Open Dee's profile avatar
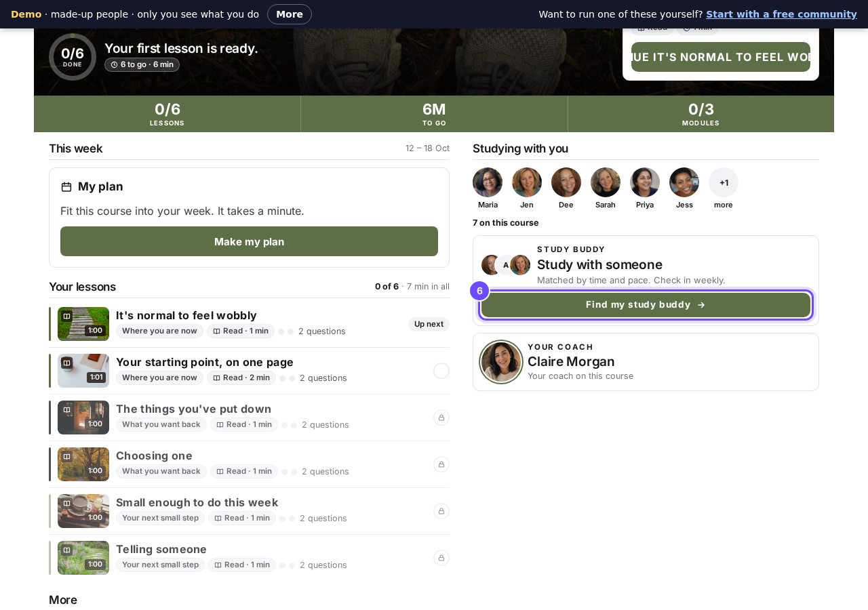The image size is (868, 610). pos(566,182)
